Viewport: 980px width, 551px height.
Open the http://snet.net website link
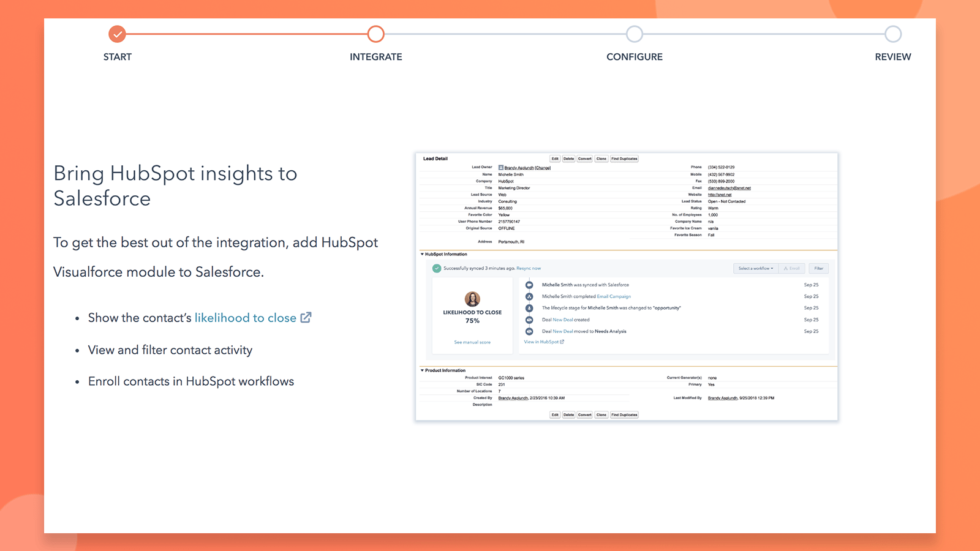[x=720, y=195]
